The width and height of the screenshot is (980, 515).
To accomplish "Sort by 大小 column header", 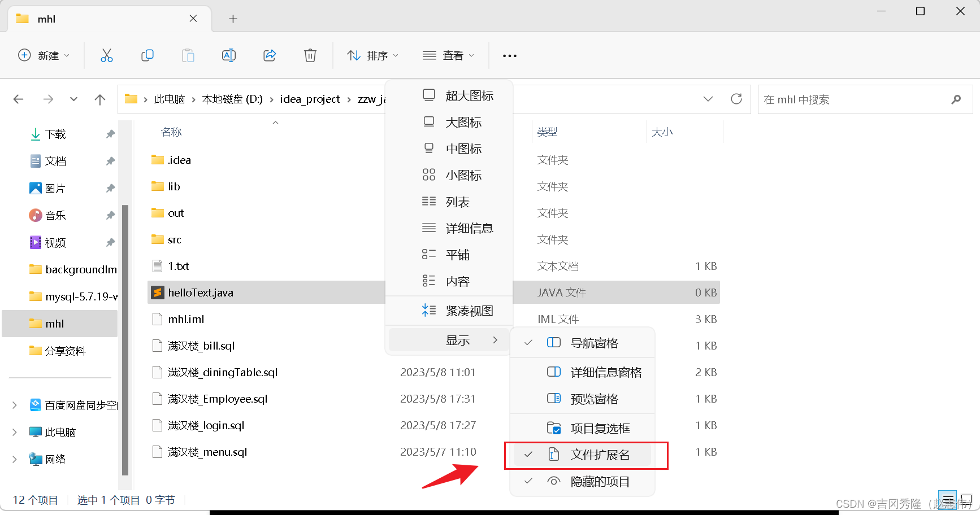I will point(662,132).
